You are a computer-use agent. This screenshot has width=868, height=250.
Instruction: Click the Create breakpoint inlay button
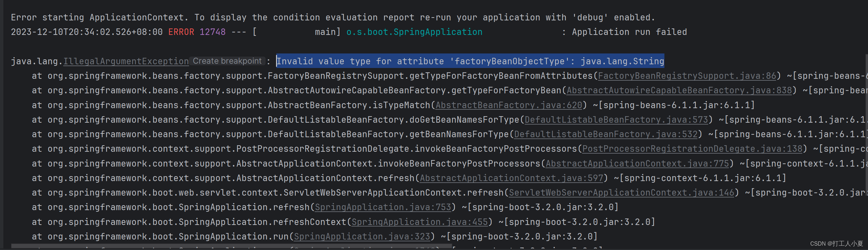click(227, 61)
